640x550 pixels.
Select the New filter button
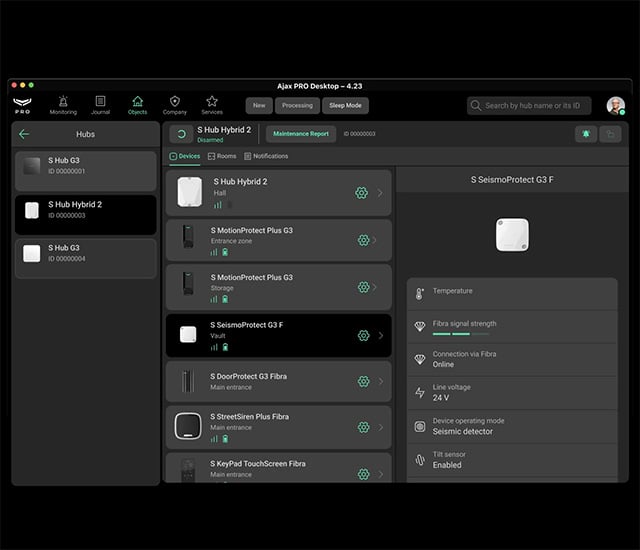point(259,105)
